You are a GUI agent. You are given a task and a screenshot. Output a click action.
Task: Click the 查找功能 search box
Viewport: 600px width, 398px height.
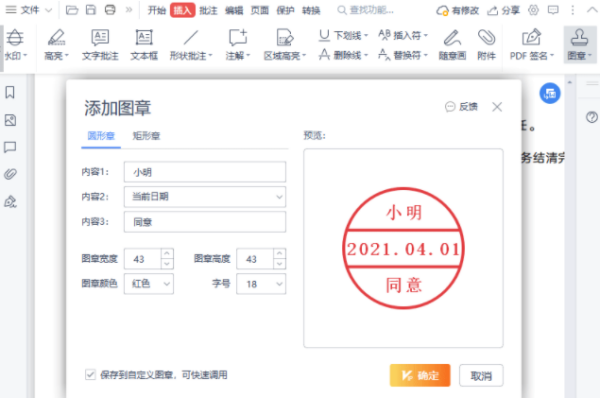365,10
